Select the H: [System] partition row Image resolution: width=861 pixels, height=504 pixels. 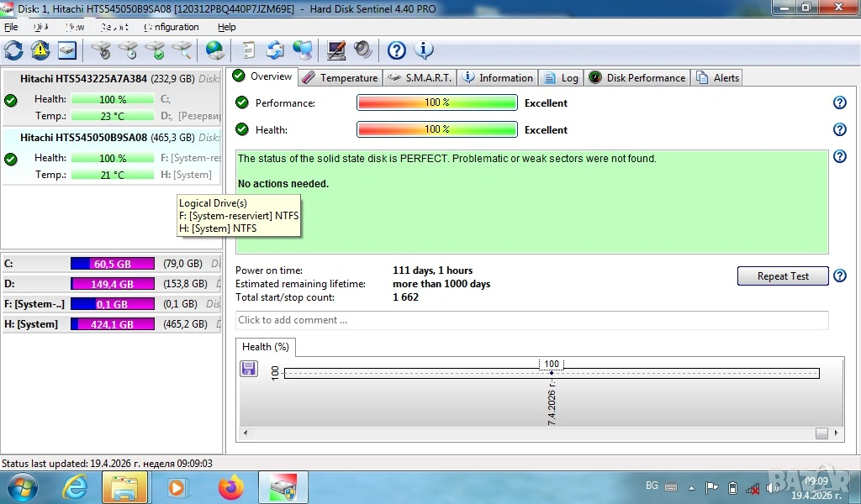(x=111, y=324)
